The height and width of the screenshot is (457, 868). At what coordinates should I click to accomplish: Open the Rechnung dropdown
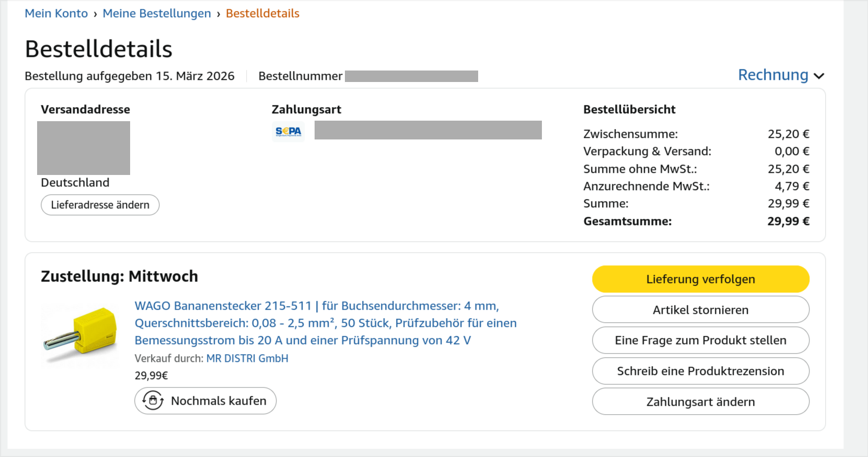773,75
